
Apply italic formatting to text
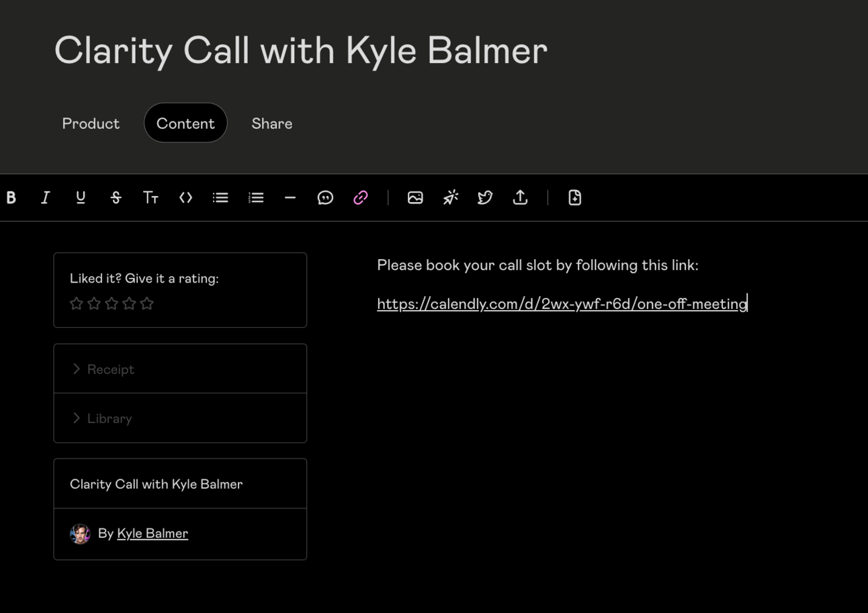(x=45, y=197)
